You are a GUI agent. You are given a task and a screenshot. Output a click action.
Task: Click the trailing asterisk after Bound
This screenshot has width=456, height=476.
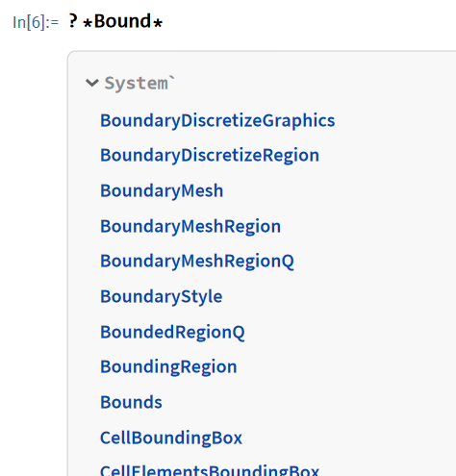coord(158,23)
